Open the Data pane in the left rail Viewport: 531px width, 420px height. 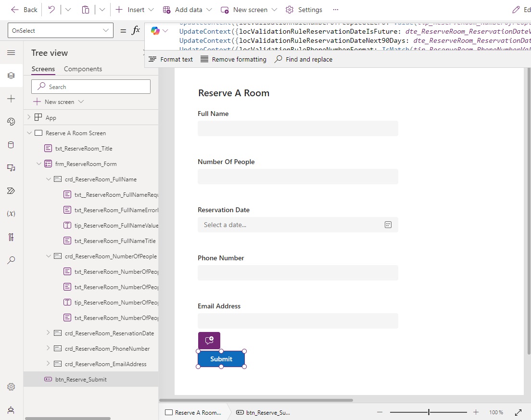point(11,145)
